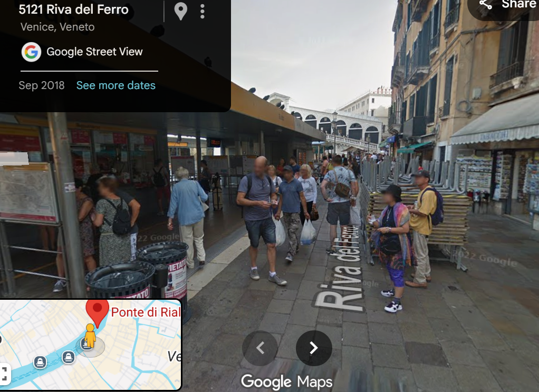Image resolution: width=539 pixels, height=392 pixels.
Task: Advance to next Street View position arrow
Action: [313, 348]
